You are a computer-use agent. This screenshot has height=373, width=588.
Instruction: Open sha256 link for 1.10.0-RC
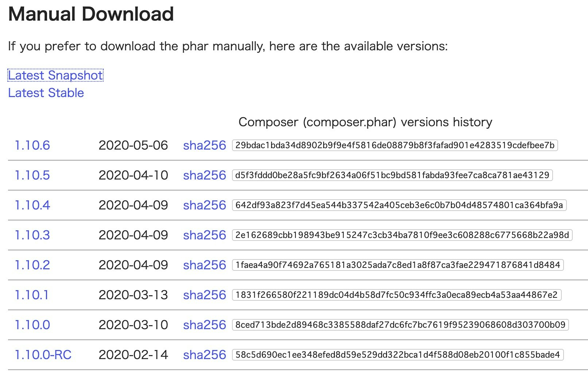tap(205, 355)
